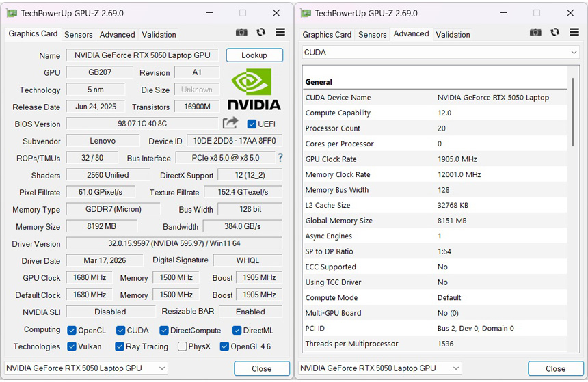The height and width of the screenshot is (382, 588).
Task: Toggle the PhysX checkbox
Action: click(183, 346)
